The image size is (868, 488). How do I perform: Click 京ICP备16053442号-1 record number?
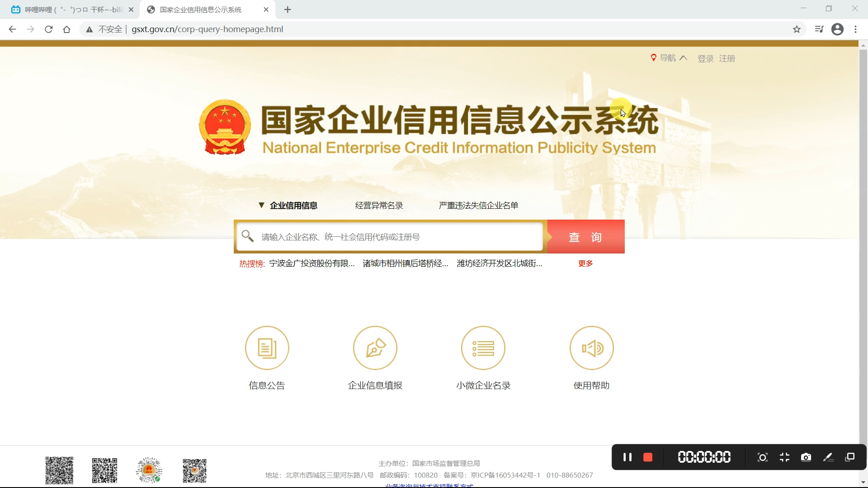pos(505,475)
